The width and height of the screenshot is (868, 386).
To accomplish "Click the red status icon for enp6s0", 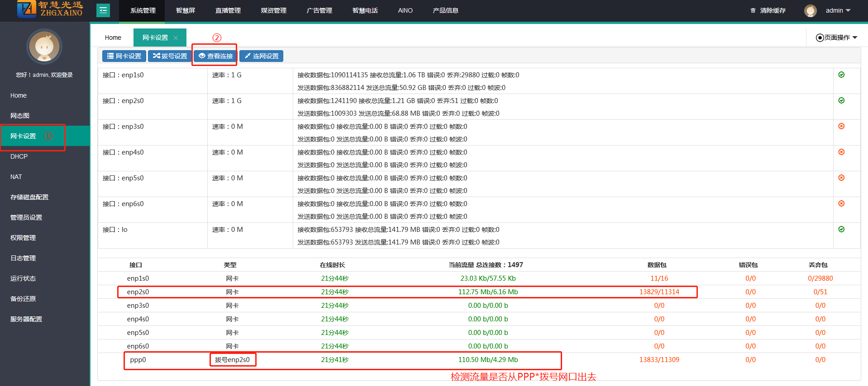I will point(841,203).
